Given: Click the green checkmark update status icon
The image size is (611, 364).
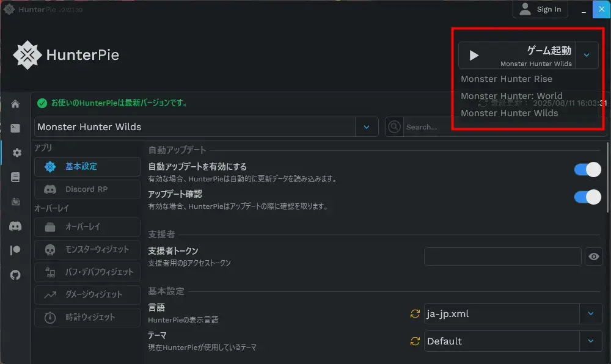Looking at the screenshot, I should [42, 103].
